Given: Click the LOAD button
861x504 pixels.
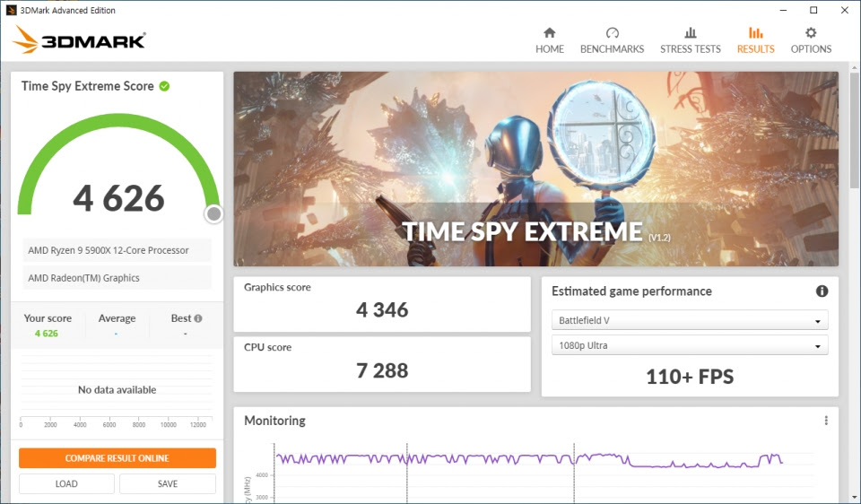Looking at the screenshot, I should click(66, 483).
